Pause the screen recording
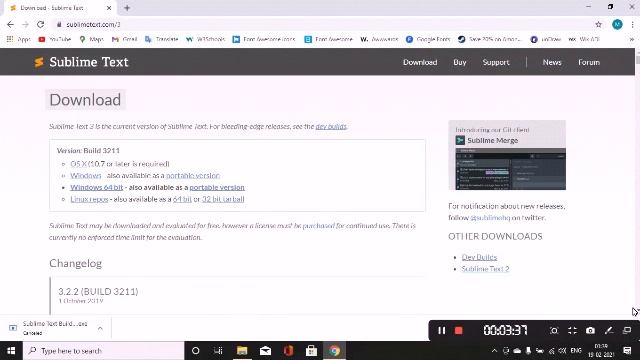The width and height of the screenshot is (640, 360). [x=441, y=330]
